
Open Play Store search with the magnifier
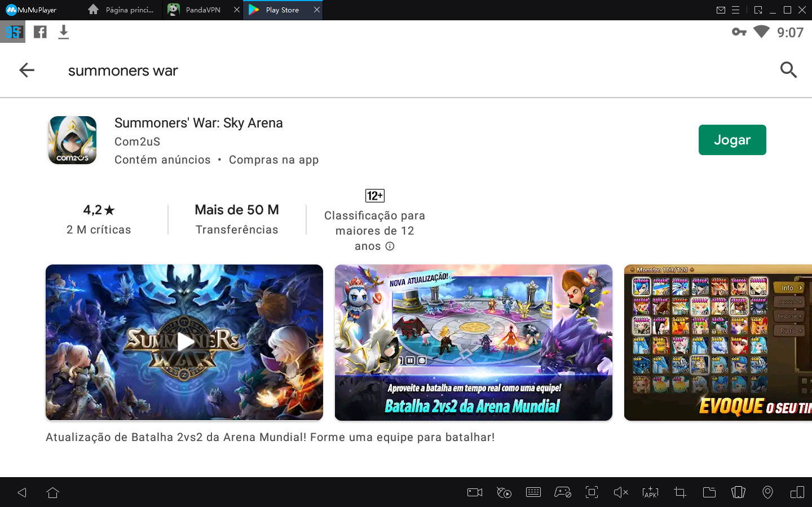(x=788, y=70)
